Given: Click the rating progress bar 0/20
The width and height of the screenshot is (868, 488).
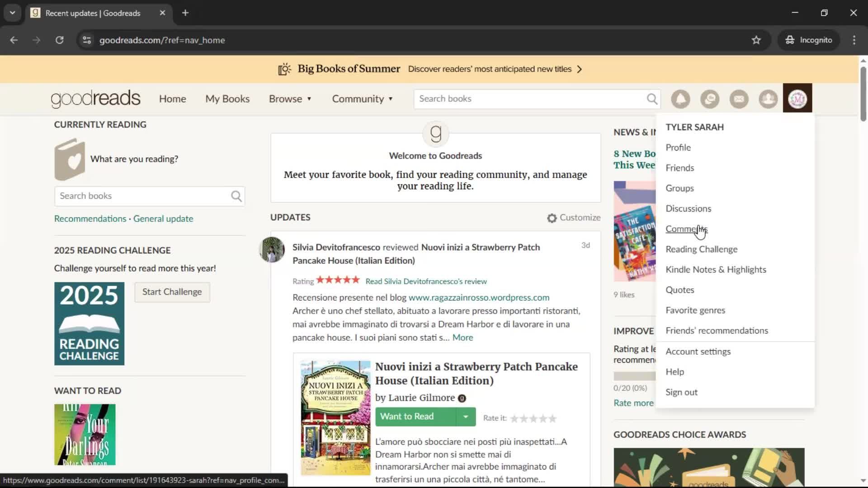Looking at the screenshot, I should (x=635, y=376).
